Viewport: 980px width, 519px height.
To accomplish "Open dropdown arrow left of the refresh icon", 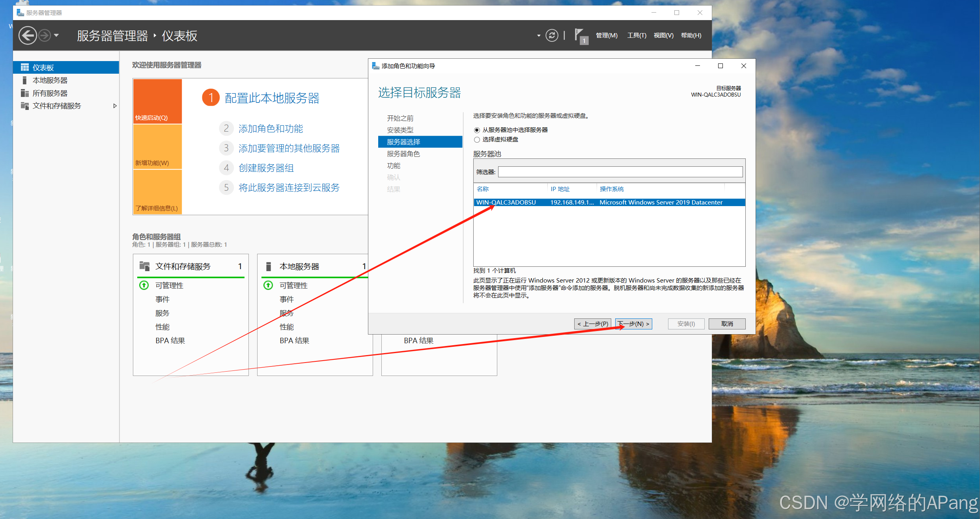I will pos(538,35).
